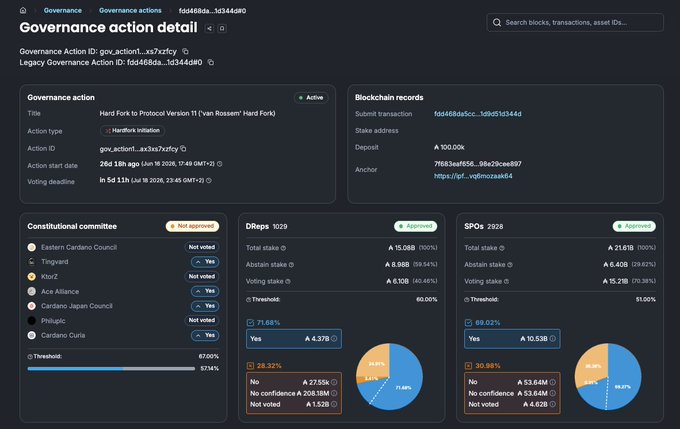Click Phiiupic avatar icon
Screen dimensions: 680x429
[x=32, y=321]
